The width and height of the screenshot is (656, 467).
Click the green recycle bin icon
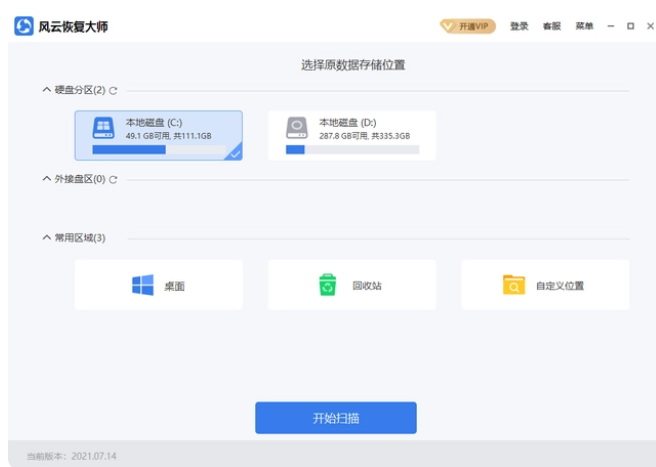pyautogui.click(x=328, y=285)
